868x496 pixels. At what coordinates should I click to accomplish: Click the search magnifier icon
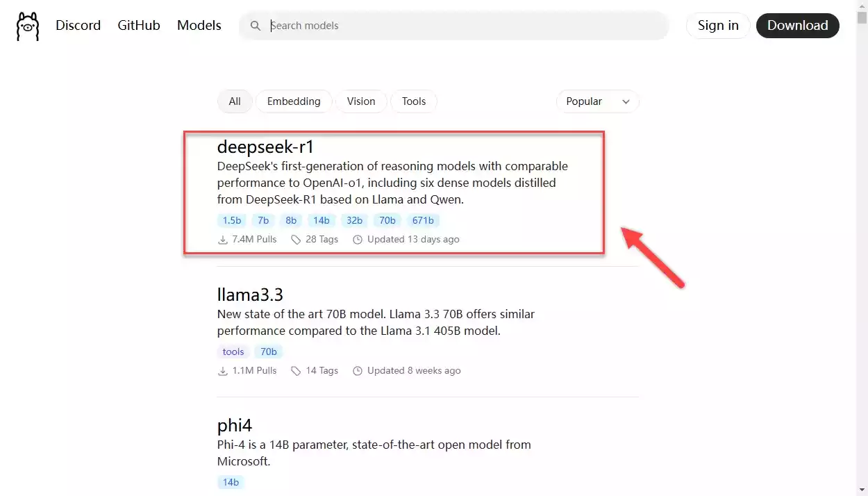point(256,26)
